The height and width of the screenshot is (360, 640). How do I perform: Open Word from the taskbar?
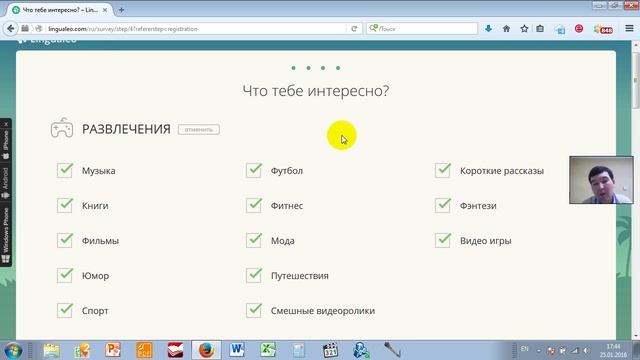[x=237, y=351]
